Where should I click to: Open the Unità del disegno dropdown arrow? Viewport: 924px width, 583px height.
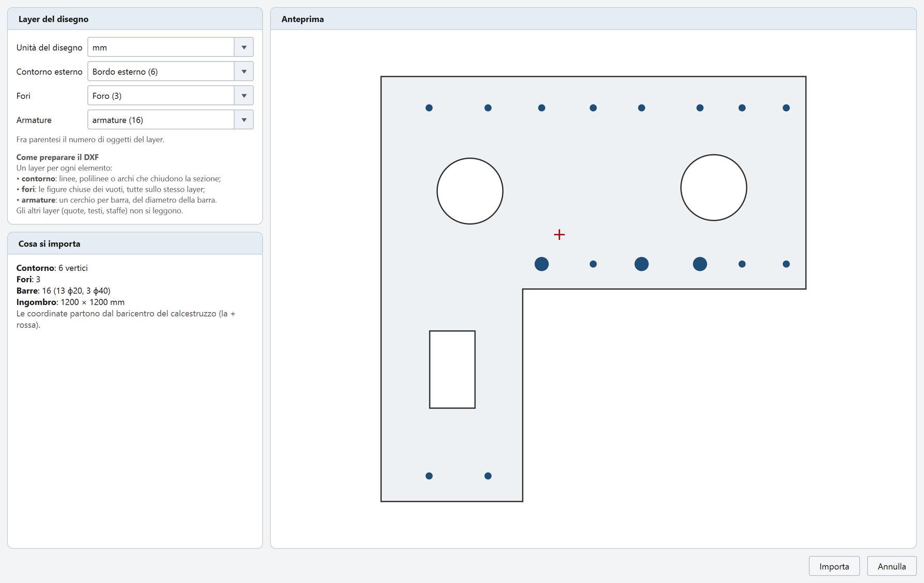[x=244, y=48]
